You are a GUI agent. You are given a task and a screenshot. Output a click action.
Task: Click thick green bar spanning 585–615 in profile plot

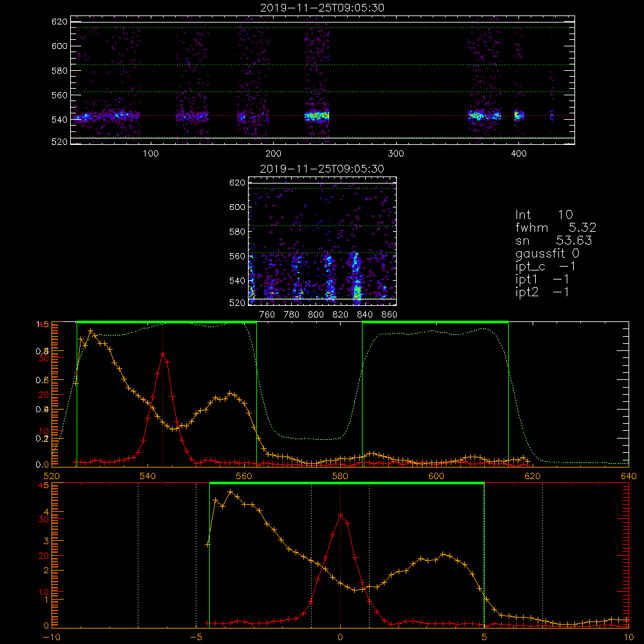point(435,323)
